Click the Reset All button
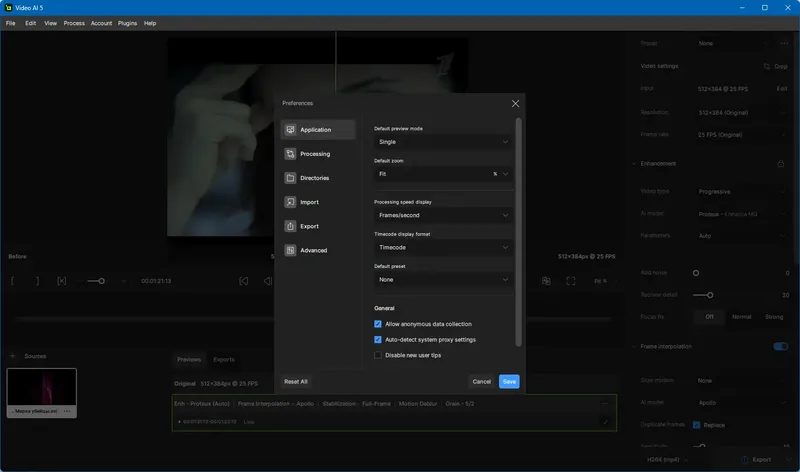This screenshot has height=472, width=800. point(296,382)
